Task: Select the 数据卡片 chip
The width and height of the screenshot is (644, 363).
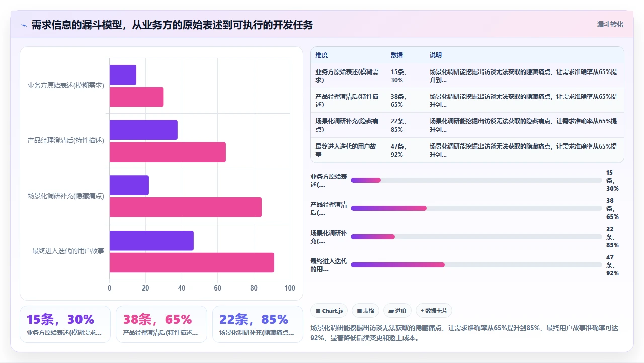Action: [434, 311]
